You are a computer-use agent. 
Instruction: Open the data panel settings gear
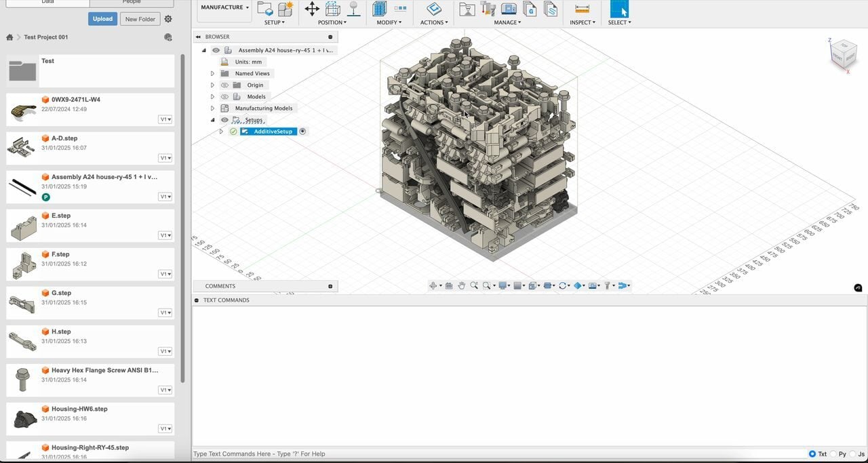[168, 19]
